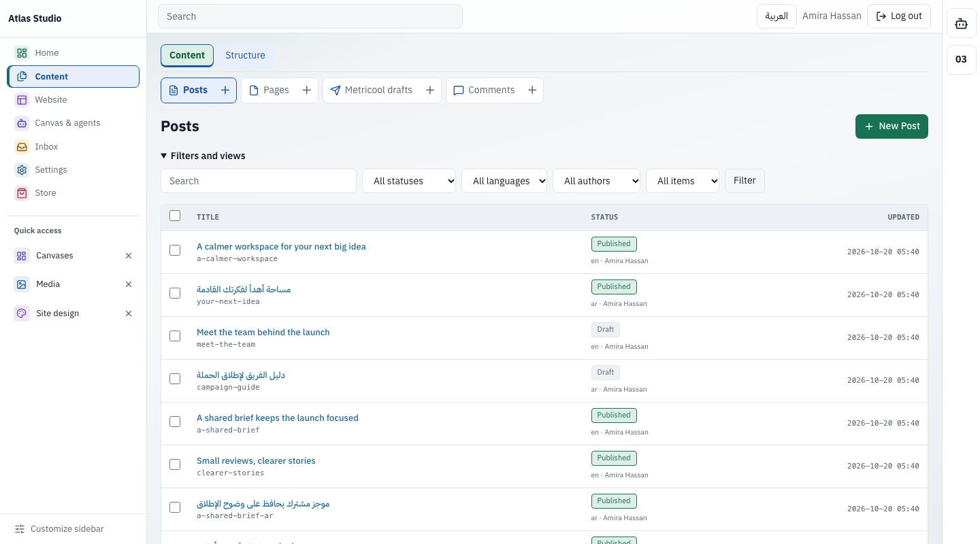Collapse the Filters and views section
Image resolution: width=980 pixels, height=544 pixels.
click(203, 156)
